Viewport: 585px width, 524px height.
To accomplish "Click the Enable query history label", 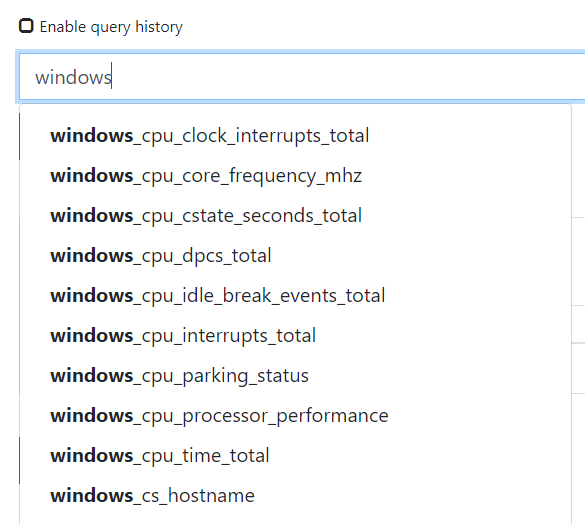I will (111, 27).
